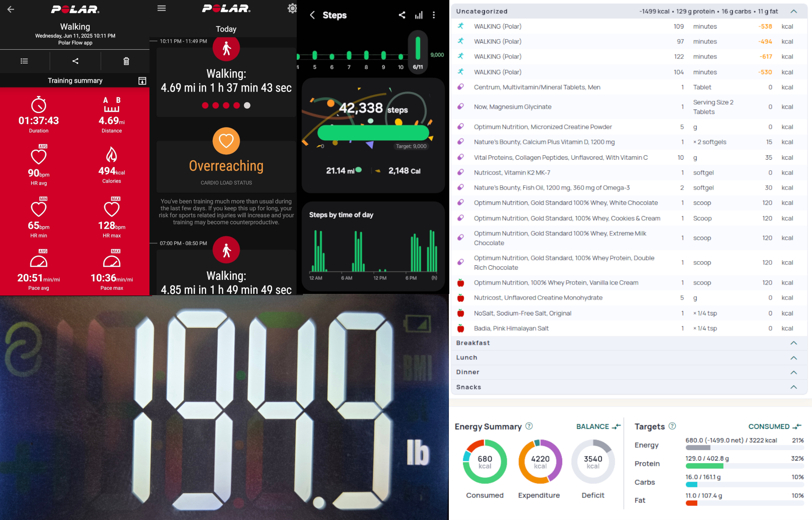
Task: Select WALKING (Polar) 104 minutes row
Action: coord(629,72)
